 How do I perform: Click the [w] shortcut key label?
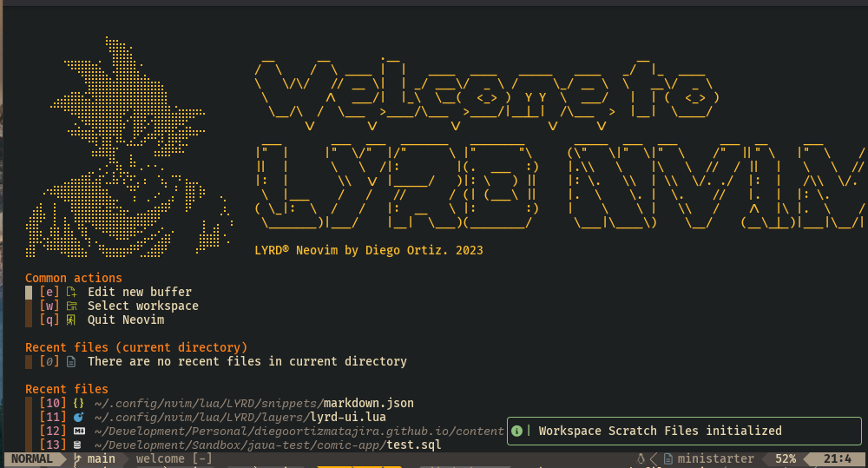tap(49, 306)
